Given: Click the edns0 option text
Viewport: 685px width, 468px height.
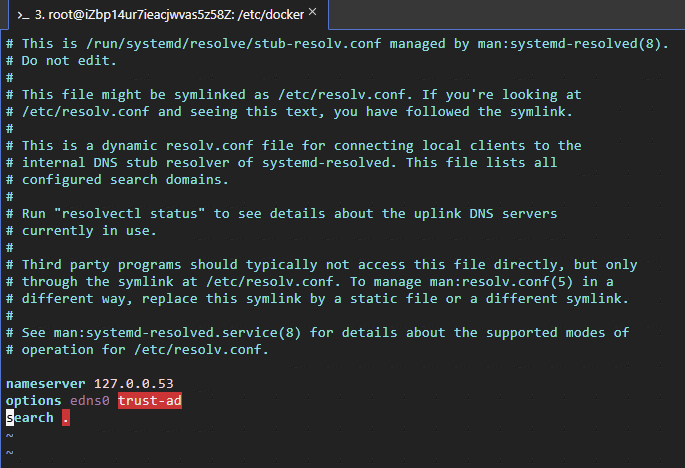Looking at the screenshot, I should click(90, 400).
